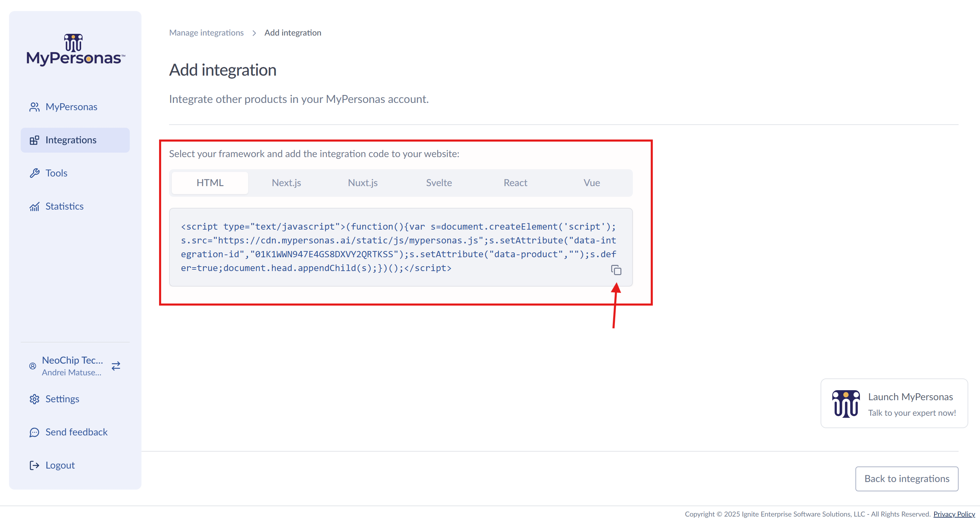Click the copyright notice text

pos(807,514)
